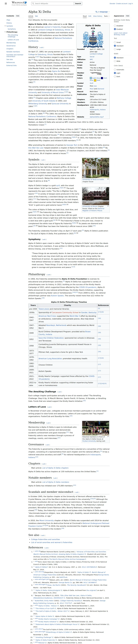The width and height of the screenshot is (138, 644).
Task: Open College fraternities and sororities See also link
Action: coord(45,539)
